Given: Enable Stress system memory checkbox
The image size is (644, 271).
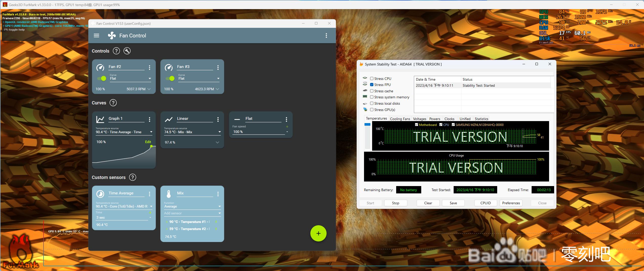Looking at the screenshot, I should (x=372, y=97).
